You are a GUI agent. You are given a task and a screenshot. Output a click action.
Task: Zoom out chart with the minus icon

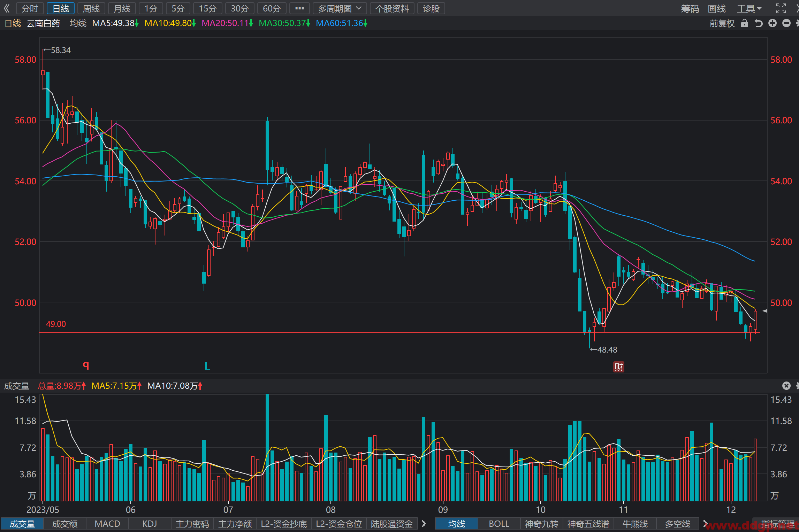coord(786,23)
